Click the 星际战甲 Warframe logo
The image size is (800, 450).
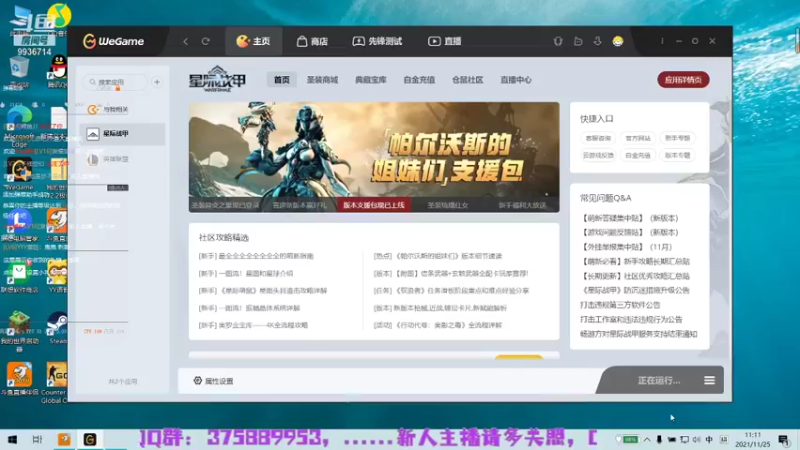click(x=217, y=79)
